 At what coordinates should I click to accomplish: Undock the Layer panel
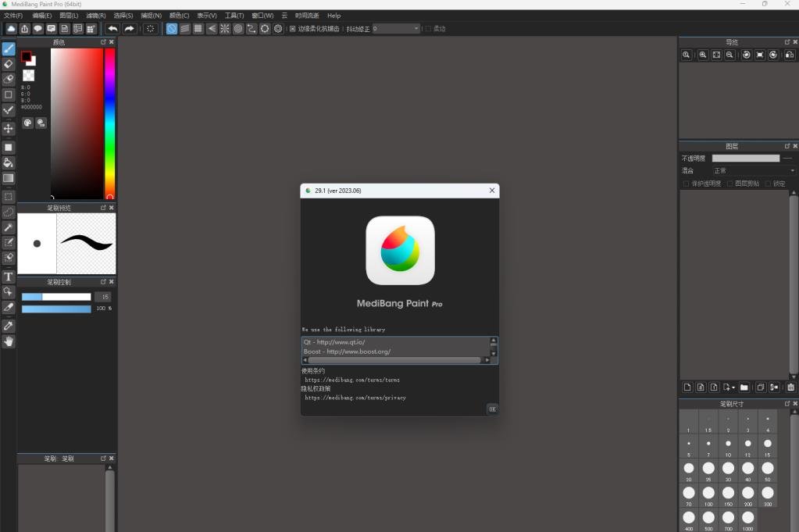tap(787, 146)
